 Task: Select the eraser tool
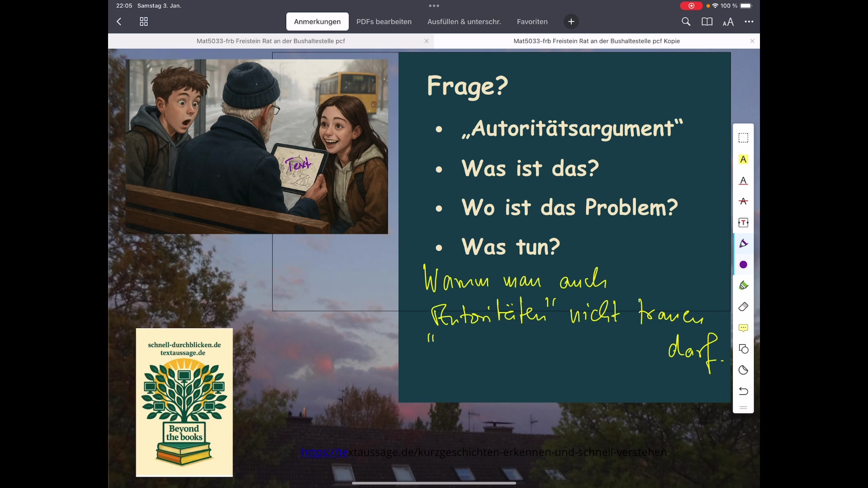(x=743, y=306)
